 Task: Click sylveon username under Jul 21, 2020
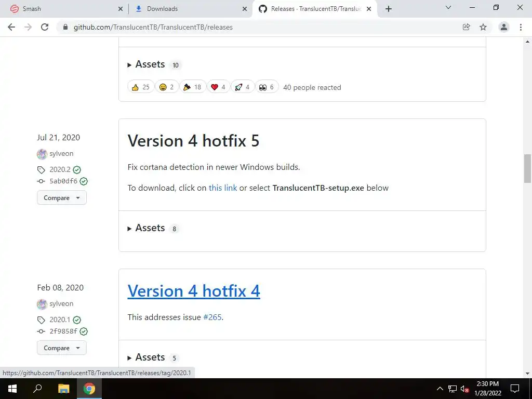click(61, 153)
